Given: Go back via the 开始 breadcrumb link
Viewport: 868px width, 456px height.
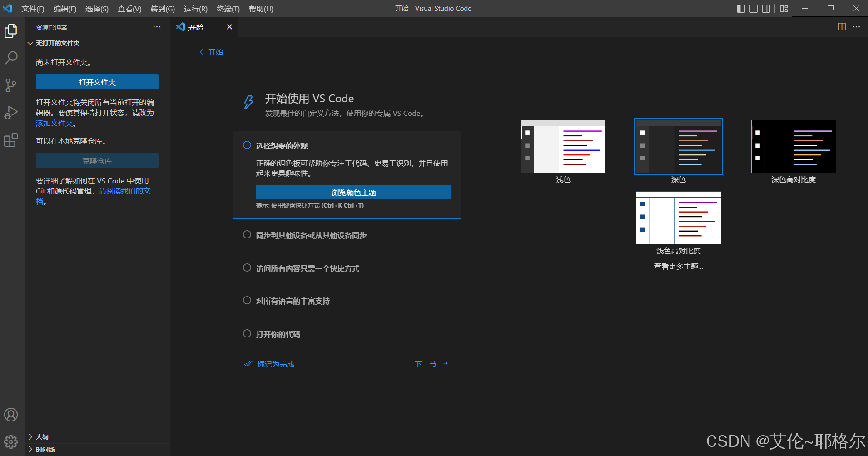Looking at the screenshot, I should pos(212,52).
